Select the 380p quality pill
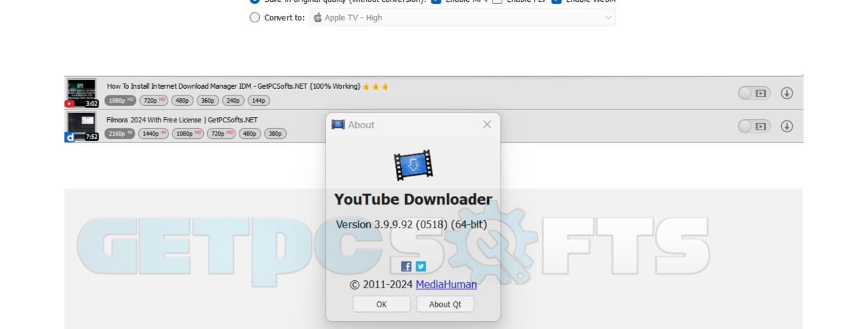868x329 pixels. [276, 134]
